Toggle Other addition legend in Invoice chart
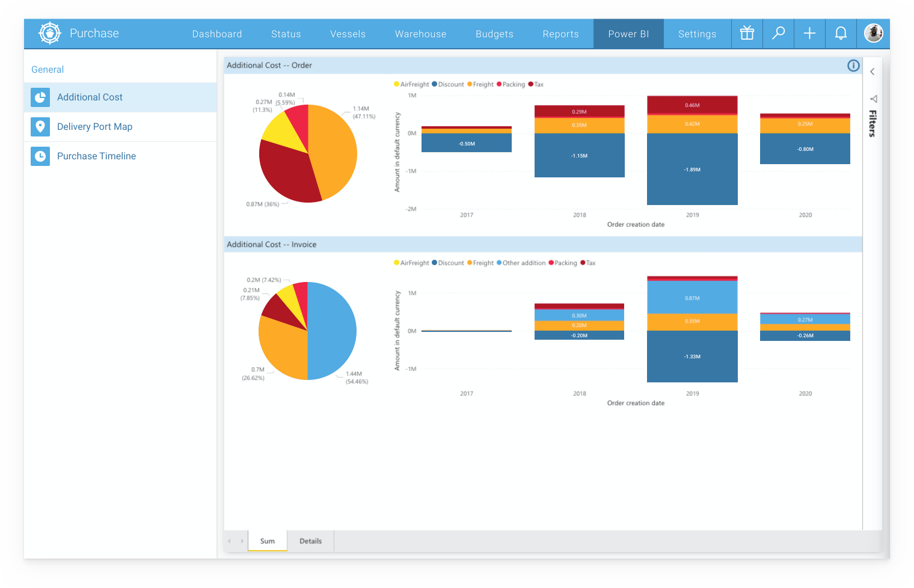This screenshot has height=588, width=914. click(x=523, y=263)
